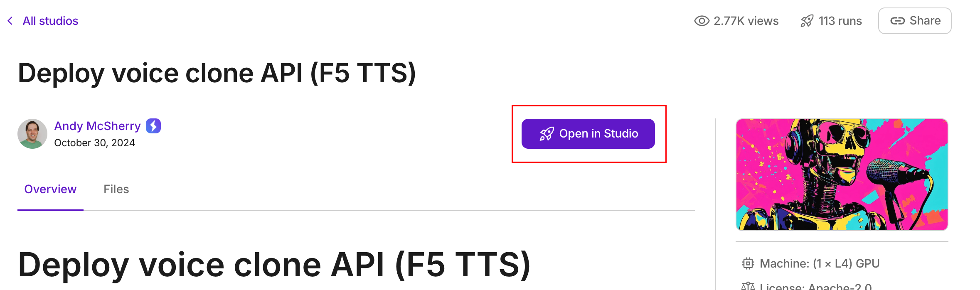Click the 2.77K views text
This screenshot has height=290, width=980.
(x=746, y=21)
